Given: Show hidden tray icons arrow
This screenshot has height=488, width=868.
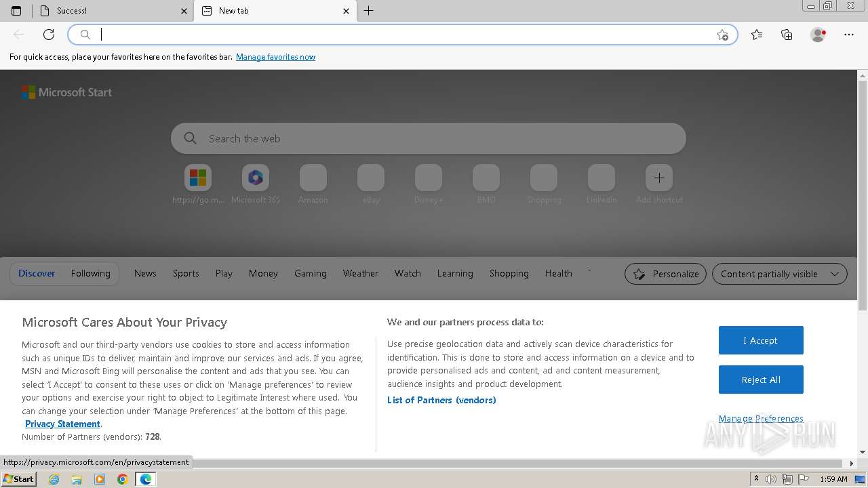Looking at the screenshot, I should click(x=757, y=479).
